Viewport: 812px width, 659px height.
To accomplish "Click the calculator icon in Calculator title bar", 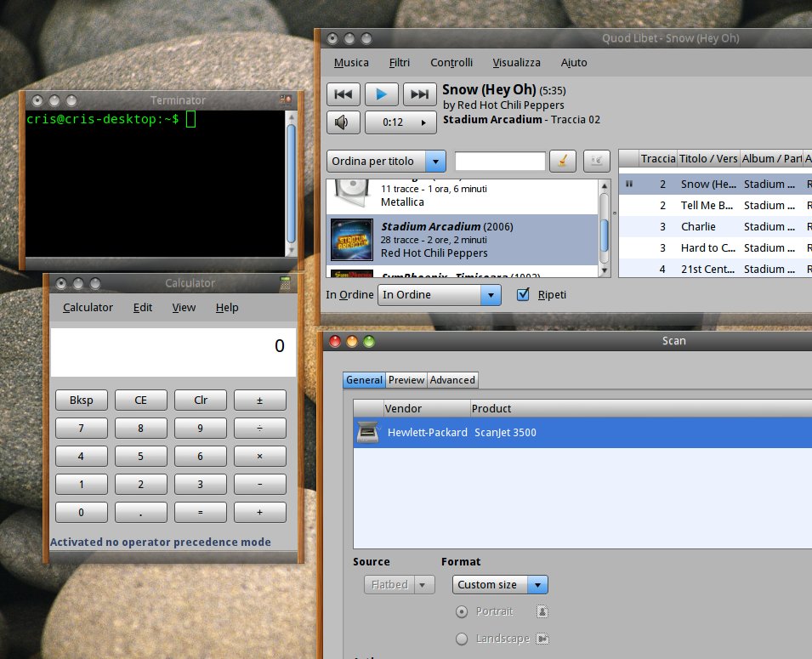I will pyautogui.click(x=285, y=283).
